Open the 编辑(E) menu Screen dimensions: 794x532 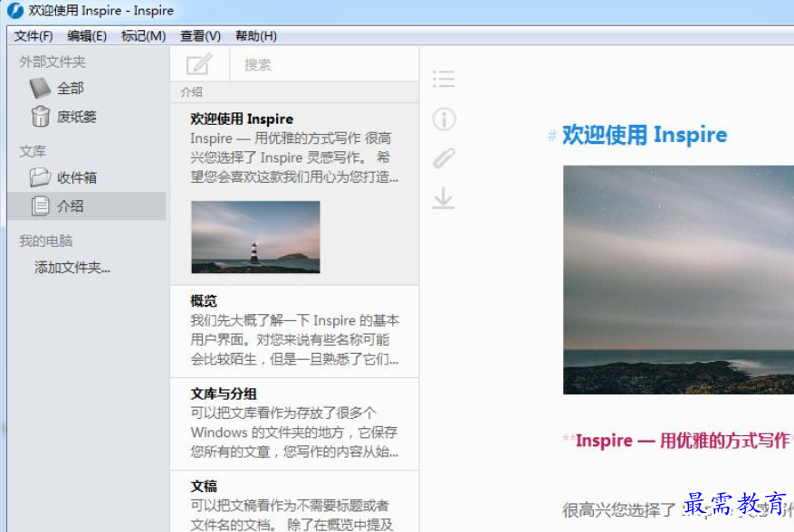[x=87, y=36]
